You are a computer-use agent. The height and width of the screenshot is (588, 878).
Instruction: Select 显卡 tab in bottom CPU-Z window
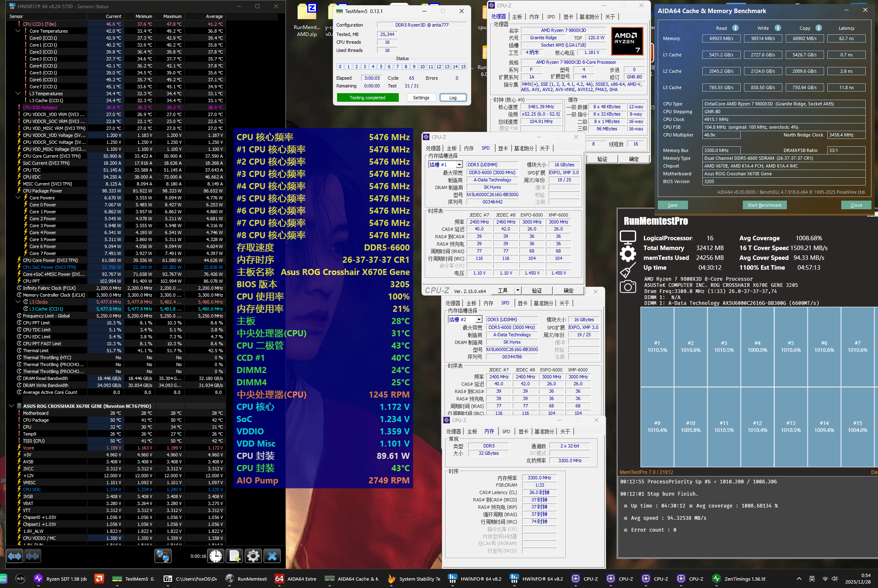[523, 431]
